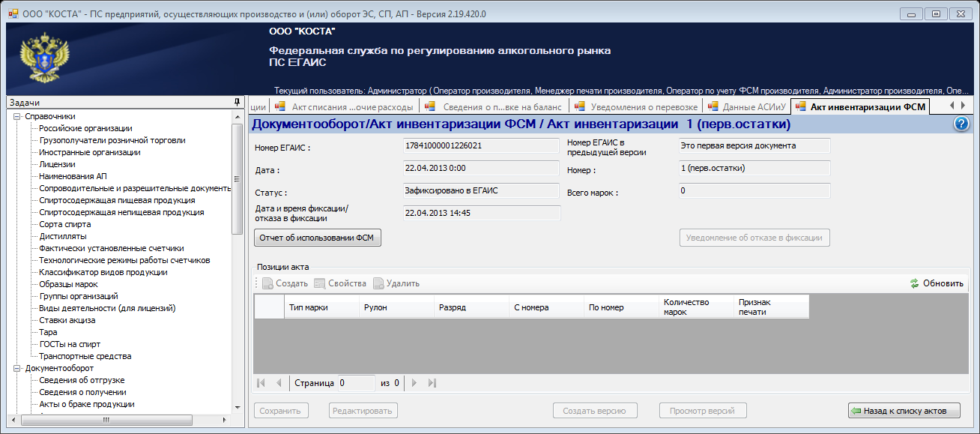
Task: Open Иностранные организации in tree
Action: pos(90,152)
